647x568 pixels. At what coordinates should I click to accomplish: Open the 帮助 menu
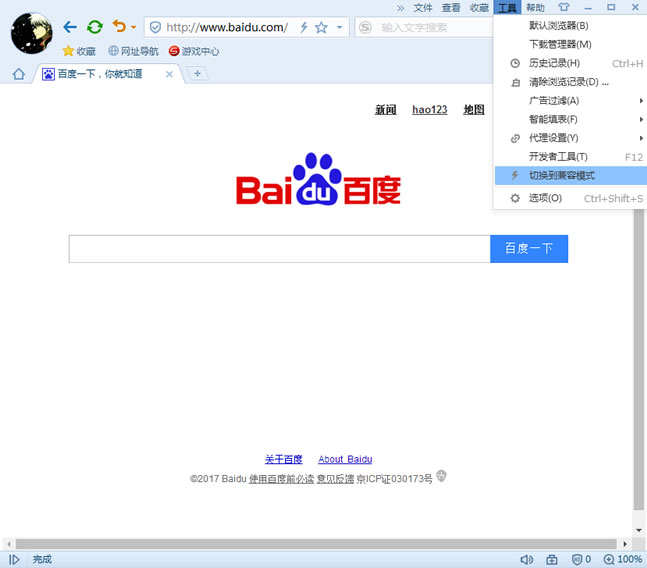point(535,8)
